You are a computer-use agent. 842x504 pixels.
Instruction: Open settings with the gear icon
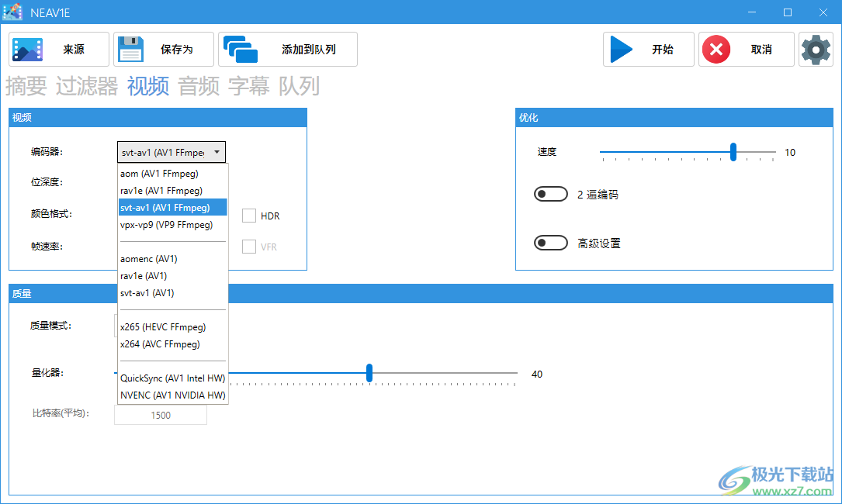pos(816,50)
